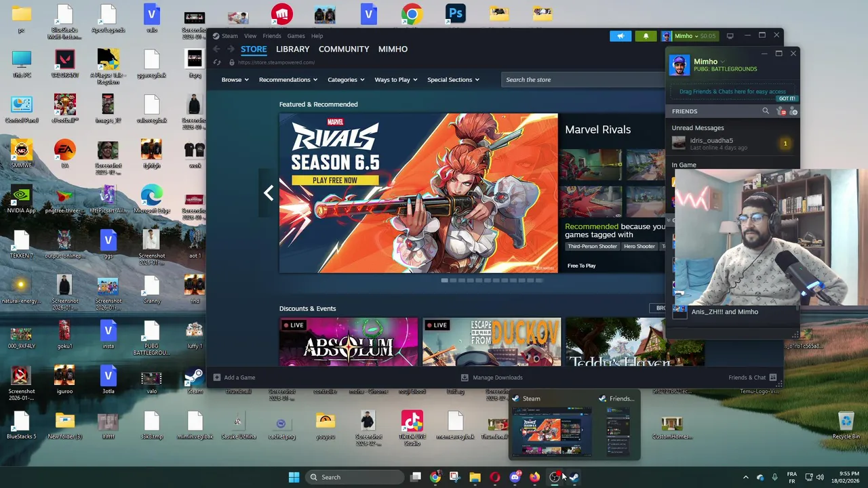Open Chrome from the taskbar
868x488 pixels.
(435, 477)
